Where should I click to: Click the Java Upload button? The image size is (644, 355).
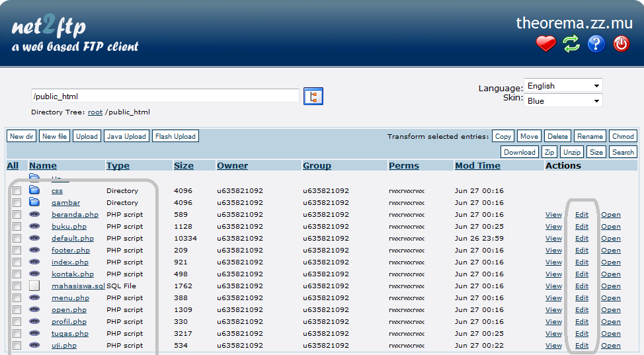coord(126,136)
